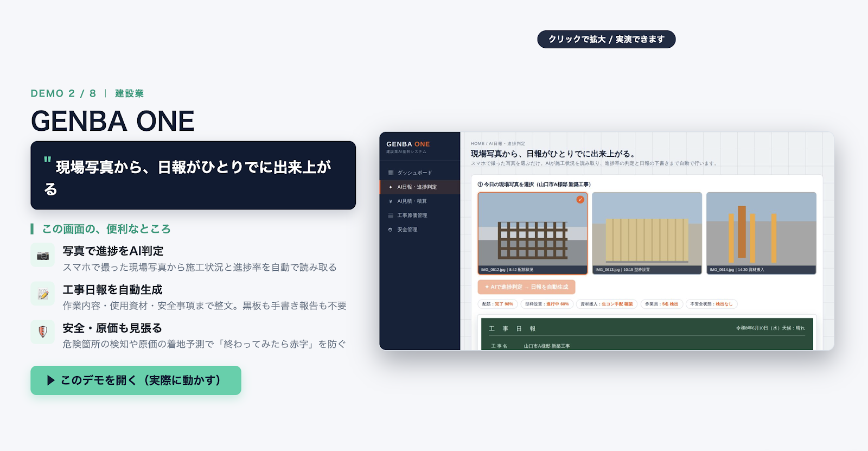The image size is (868, 451).
Task: Click the 写真で進捗をAI判定 feature title
Action: 113,251
